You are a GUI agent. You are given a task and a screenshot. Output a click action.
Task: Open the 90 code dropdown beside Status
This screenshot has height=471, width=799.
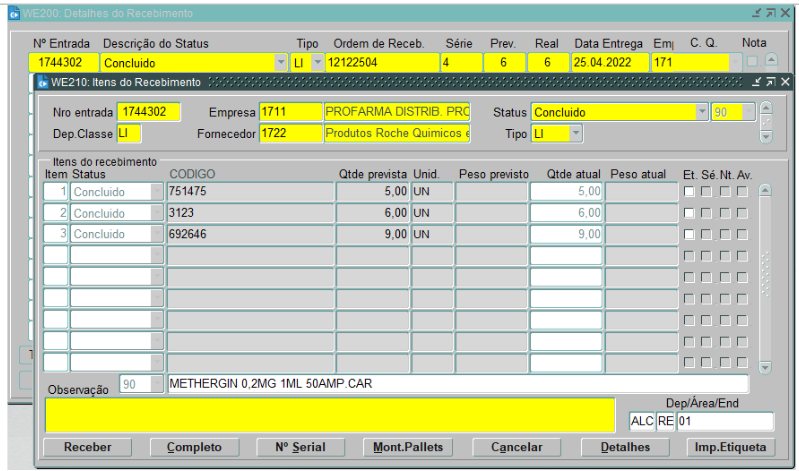click(x=748, y=112)
